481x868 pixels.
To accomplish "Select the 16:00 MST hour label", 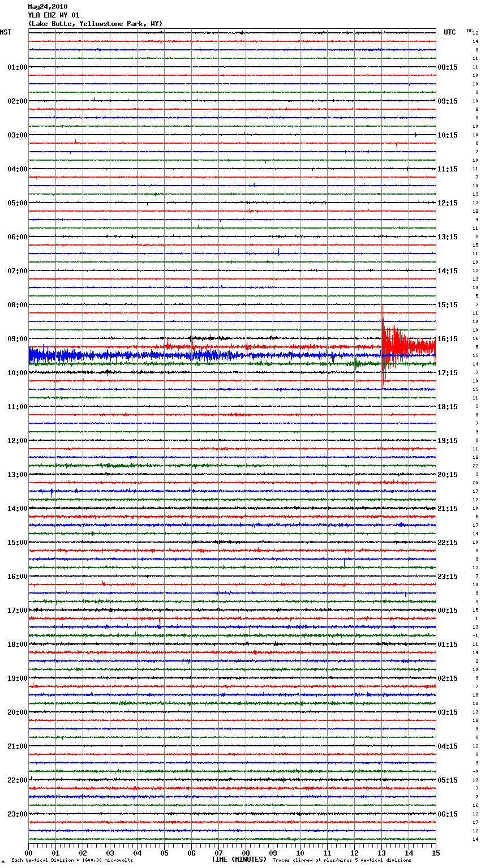I will click(18, 577).
